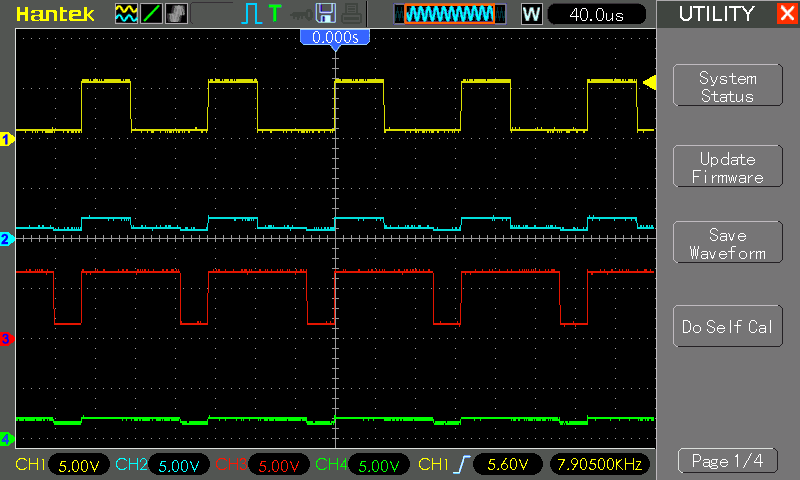Click the waveform memory overview bar
800x480 pixels.
(x=450, y=14)
